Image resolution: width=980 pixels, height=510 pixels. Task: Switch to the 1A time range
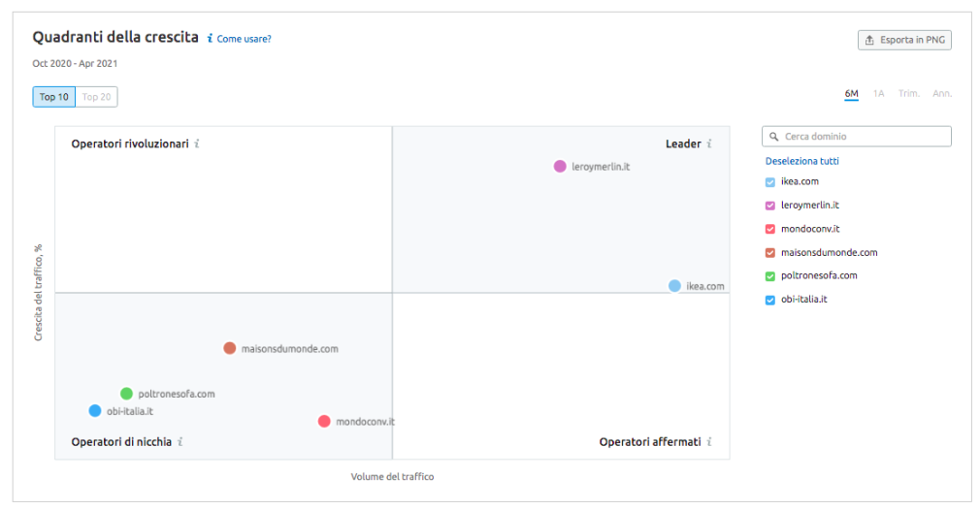878,94
